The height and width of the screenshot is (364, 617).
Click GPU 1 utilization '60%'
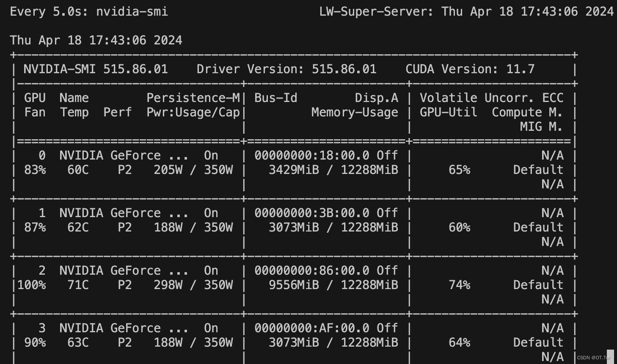click(460, 227)
